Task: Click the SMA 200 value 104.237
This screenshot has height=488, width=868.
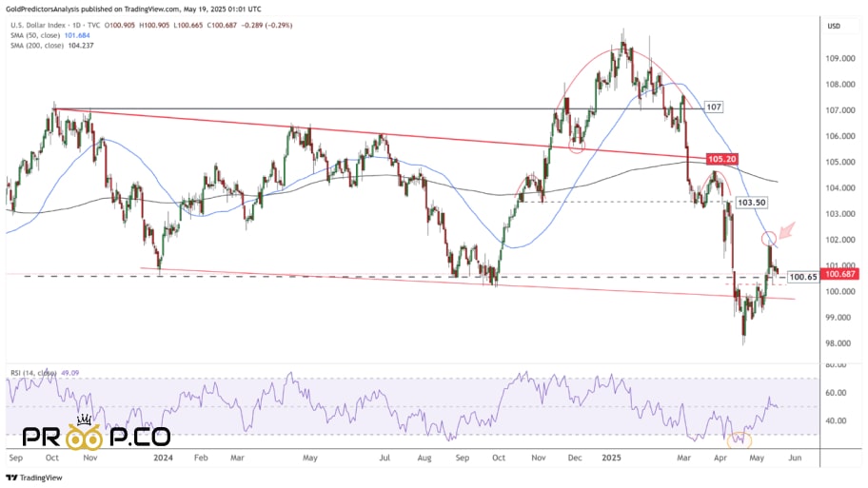Action: [x=80, y=46]
